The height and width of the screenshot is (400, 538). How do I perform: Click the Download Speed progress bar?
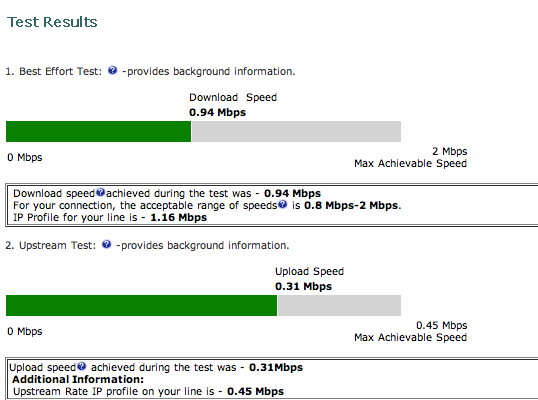203,131
